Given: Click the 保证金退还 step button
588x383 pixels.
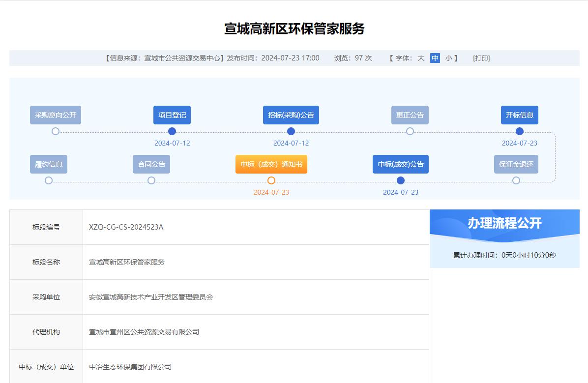Looking at the screenshot, I should click(516, 164).
